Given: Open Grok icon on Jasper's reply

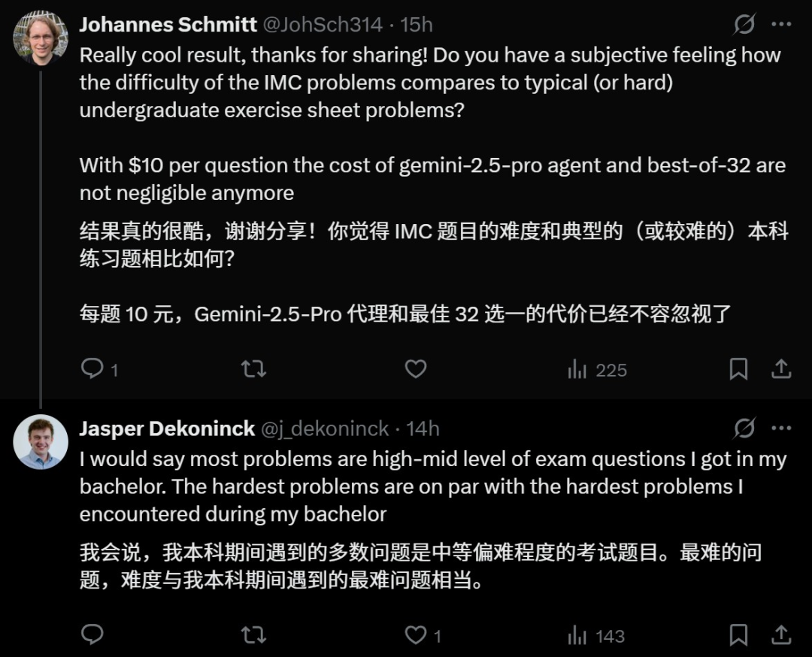Looking at the screenshot, I should [x=744, y=428].
